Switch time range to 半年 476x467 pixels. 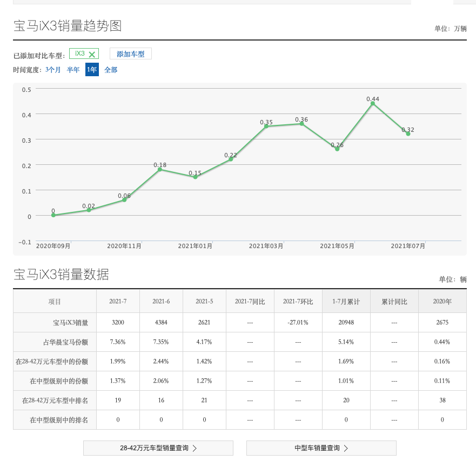(x=73, y=70)
